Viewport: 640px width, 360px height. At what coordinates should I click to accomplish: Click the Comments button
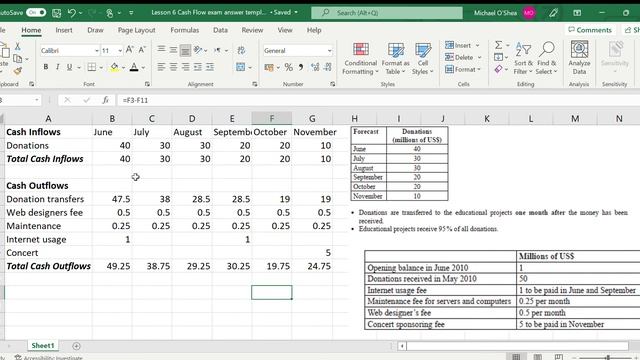[x=590, y=30]
